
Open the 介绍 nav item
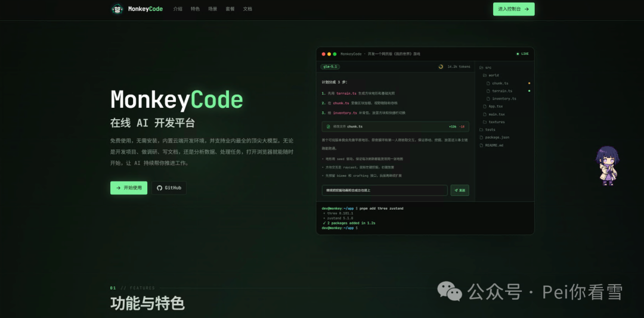(x=178, y=8)
